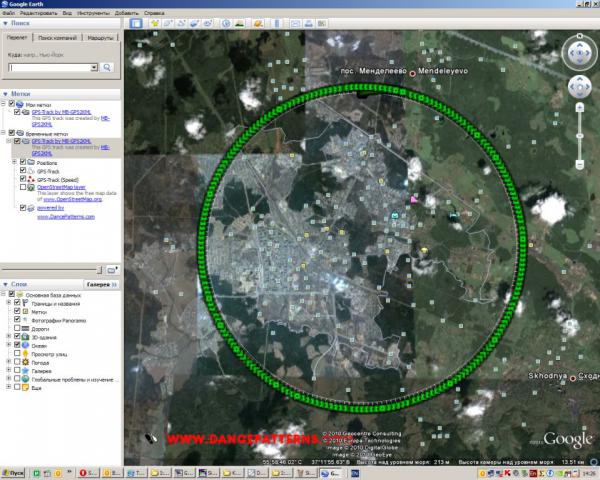Enable the Погода layer checkbox
The image size is (600, 480).
[17, 362]
